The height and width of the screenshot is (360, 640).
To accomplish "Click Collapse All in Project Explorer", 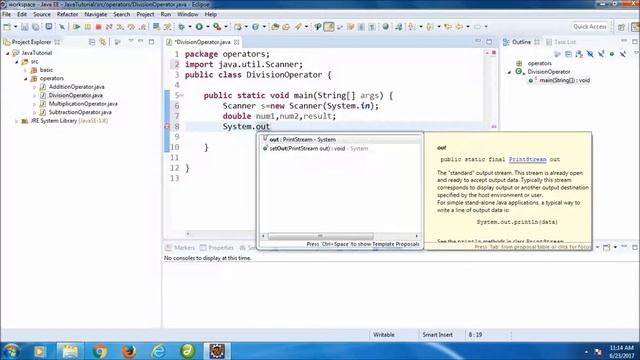I will tap(92, 42).
